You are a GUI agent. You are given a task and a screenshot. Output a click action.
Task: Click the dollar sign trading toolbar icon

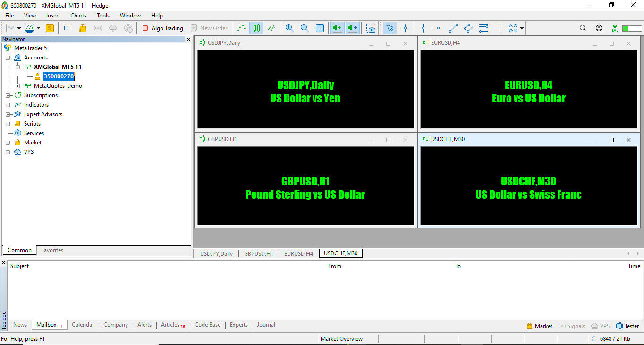pyautogui.click(x=50, y=28)
